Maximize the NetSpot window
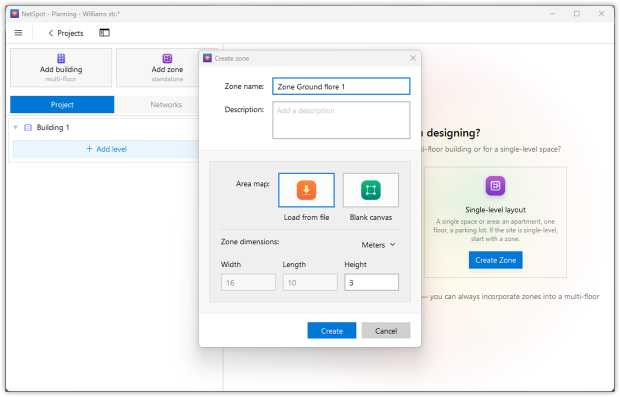 tap(577, 13)
